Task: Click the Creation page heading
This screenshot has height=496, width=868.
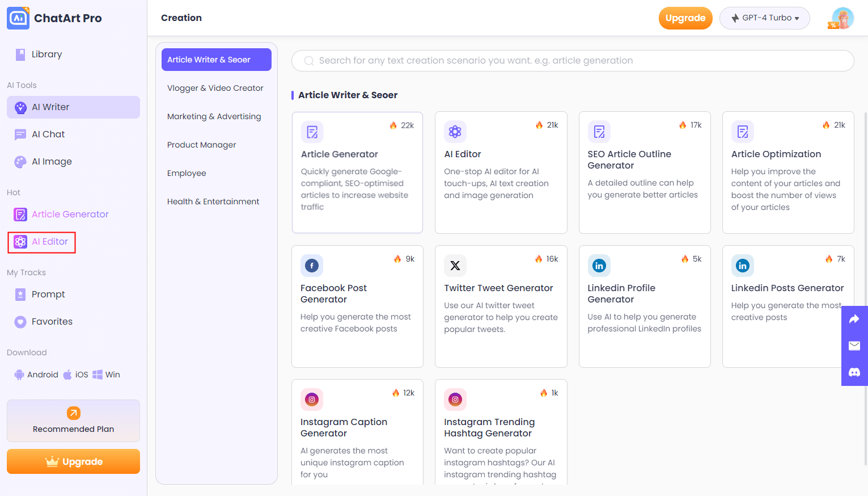Action: (181, 18)
